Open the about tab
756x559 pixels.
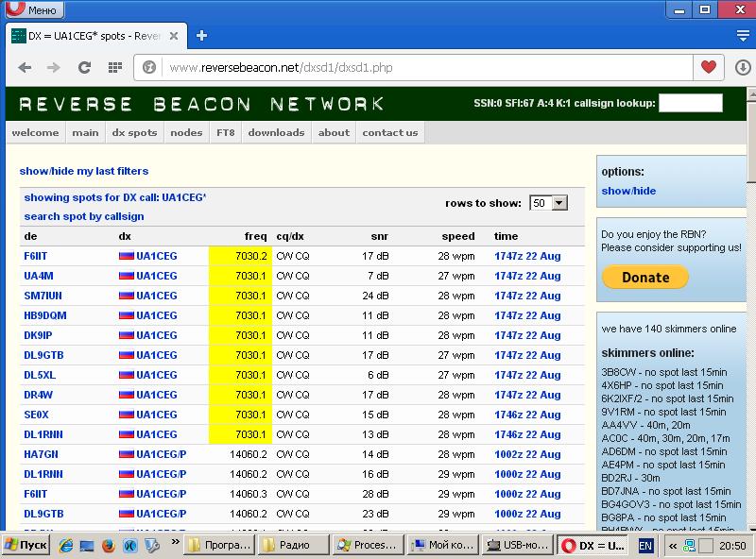(x=334, y=132)
